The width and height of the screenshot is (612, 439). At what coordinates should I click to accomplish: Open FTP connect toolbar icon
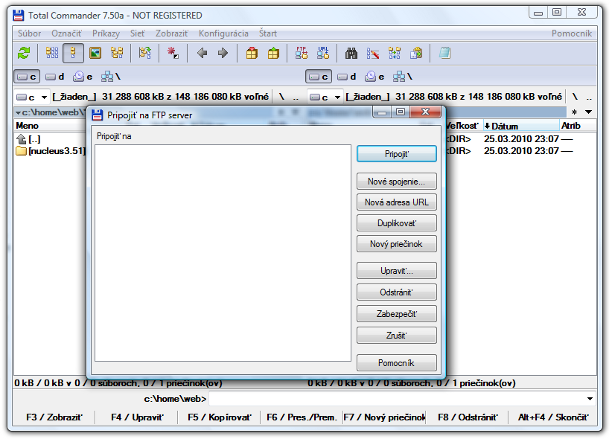click(301, 53)
